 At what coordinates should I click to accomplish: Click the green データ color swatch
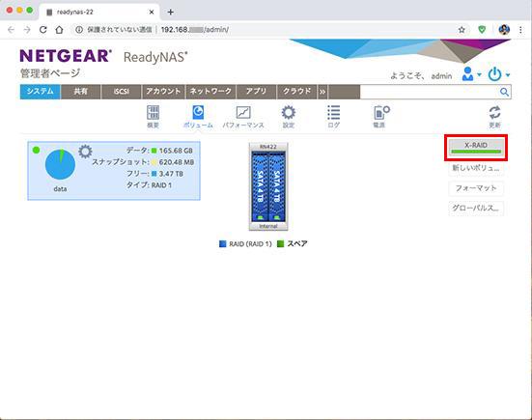[154, 151]
